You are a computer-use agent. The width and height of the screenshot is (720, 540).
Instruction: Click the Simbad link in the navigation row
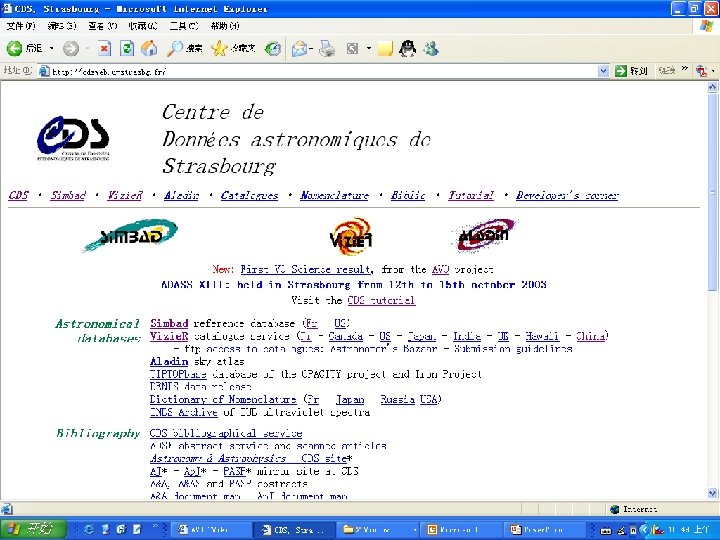pos(68,196)
